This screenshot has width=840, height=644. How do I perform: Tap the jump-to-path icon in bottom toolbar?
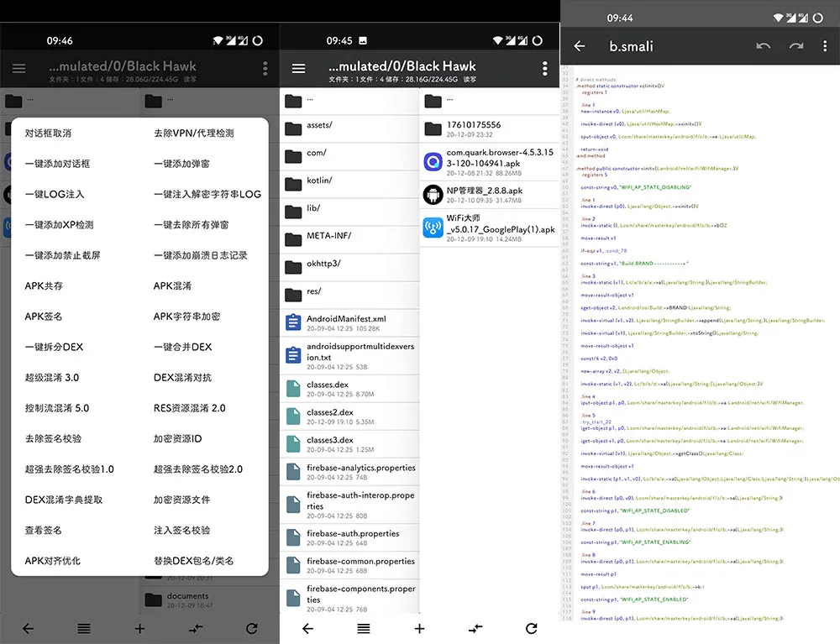coord(475,628)
